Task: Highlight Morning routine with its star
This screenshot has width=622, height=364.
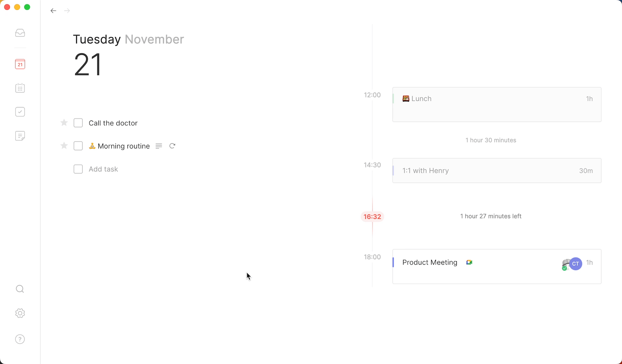Action: coord(64,146)
